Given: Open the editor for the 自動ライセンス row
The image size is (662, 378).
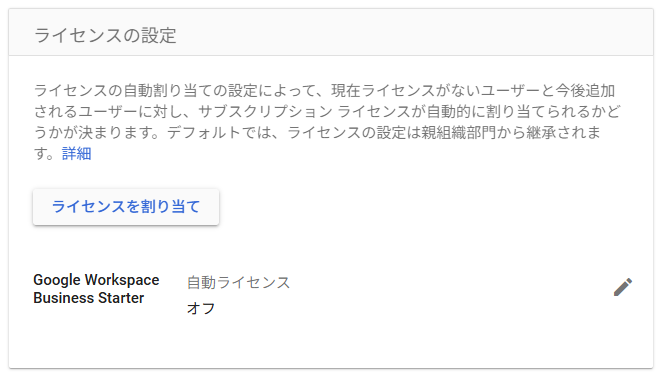Looking at the screenshot, I should click(x=623, y=287).
